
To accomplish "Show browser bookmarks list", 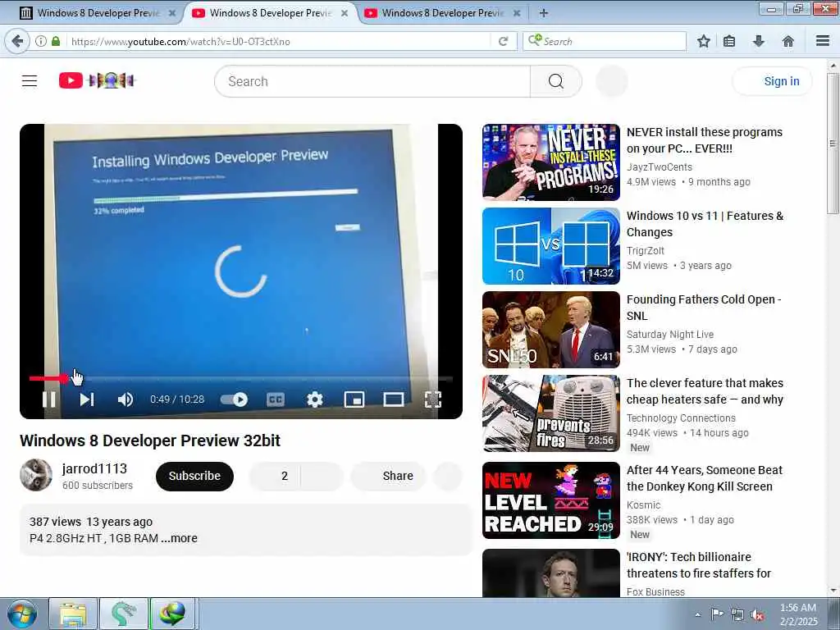I will tap(729, 41).
